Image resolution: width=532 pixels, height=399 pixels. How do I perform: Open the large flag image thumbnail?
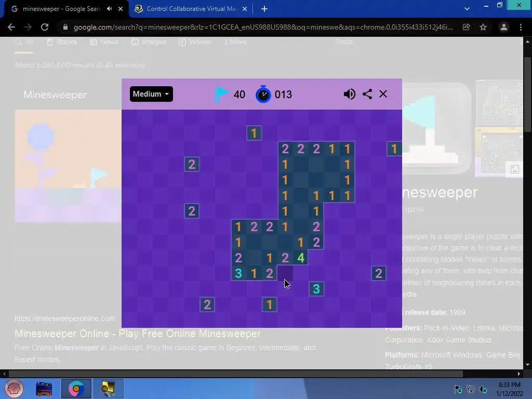(436, 128)
